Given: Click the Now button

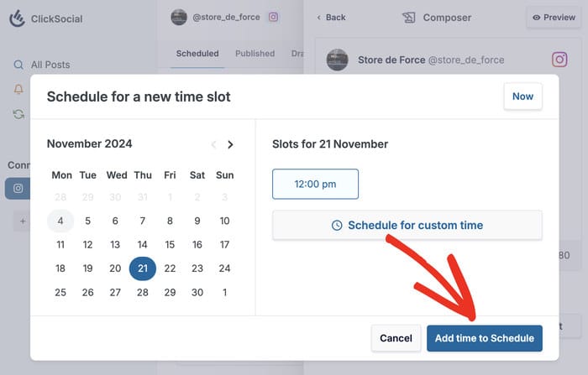Looking at the screenshot, I should coord(522,96).
